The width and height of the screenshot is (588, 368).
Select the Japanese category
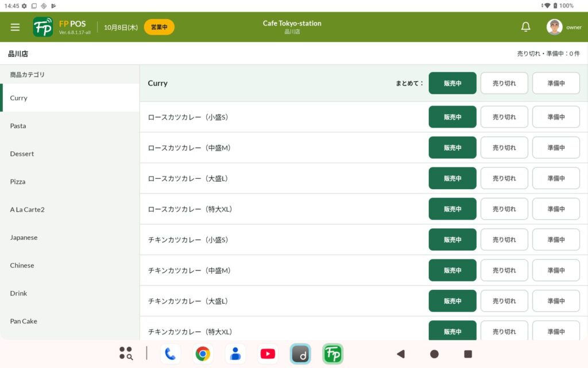coord(69,237)
